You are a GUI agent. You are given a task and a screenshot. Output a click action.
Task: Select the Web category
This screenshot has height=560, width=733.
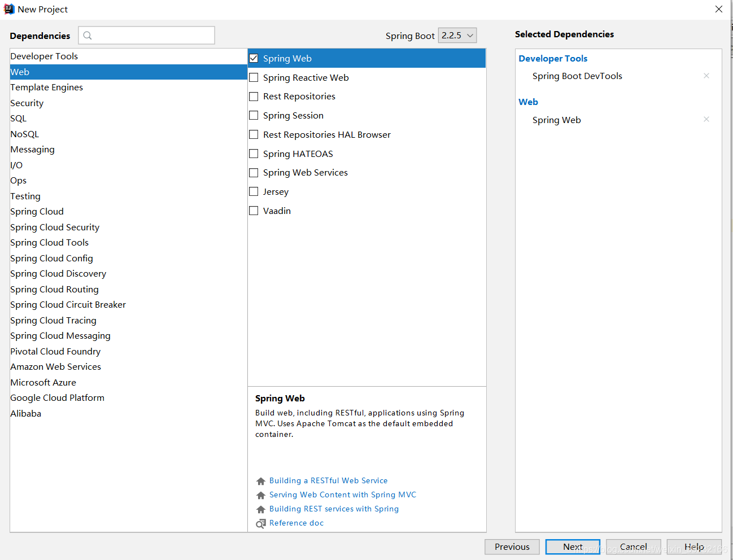(129, 72)
